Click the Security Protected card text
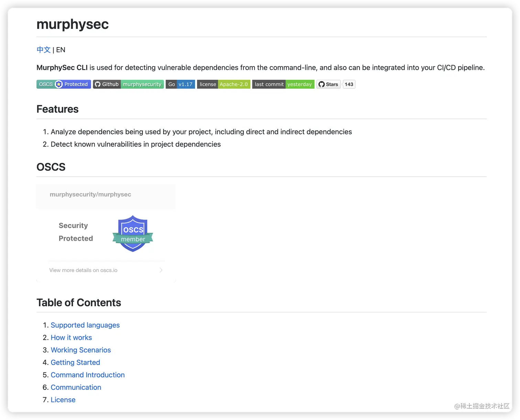520x420 pixels. point(76,232)
